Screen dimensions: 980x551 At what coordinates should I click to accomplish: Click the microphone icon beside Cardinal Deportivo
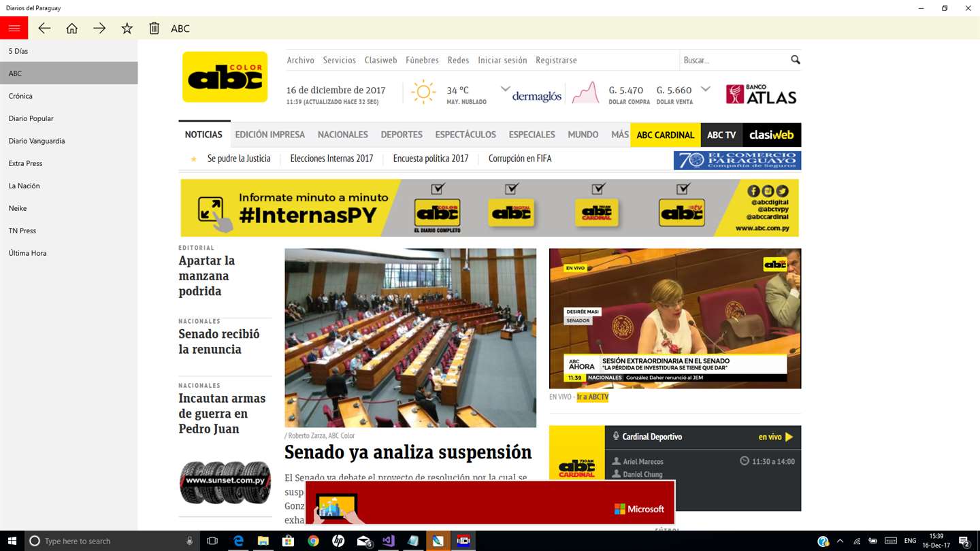[616, 437]
